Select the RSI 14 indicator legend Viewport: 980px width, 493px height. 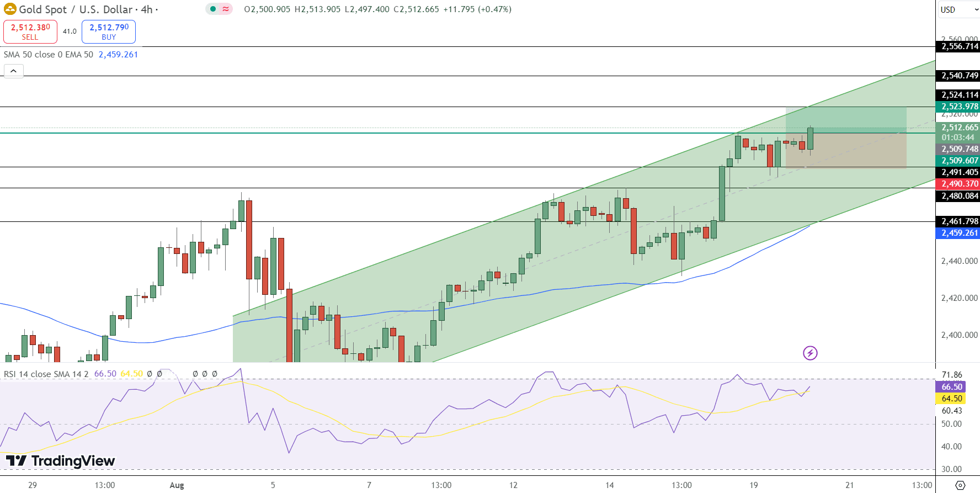tap(46, 374)
